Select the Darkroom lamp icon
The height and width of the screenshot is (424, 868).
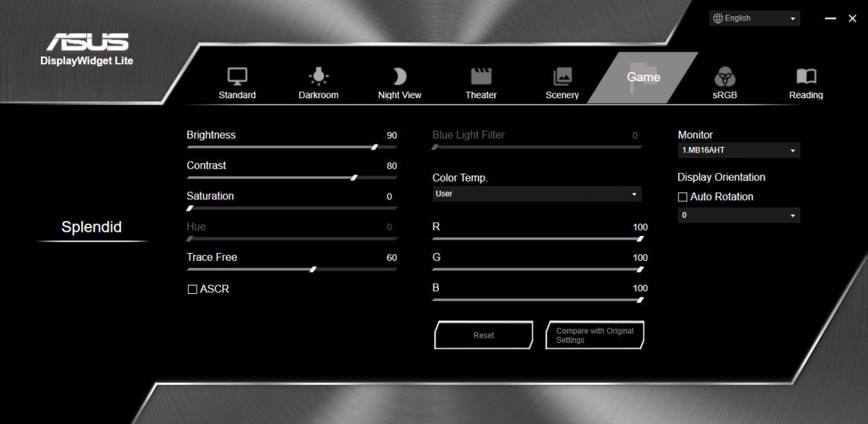319,76
